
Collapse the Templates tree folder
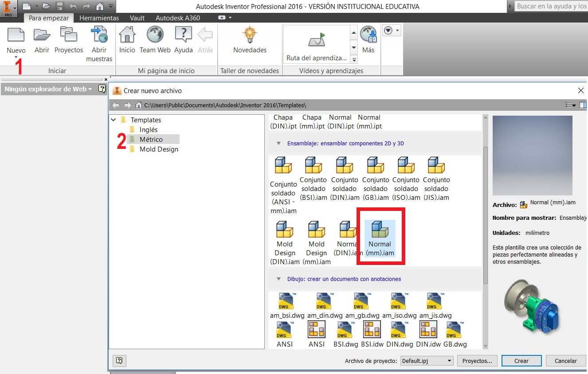114,120
